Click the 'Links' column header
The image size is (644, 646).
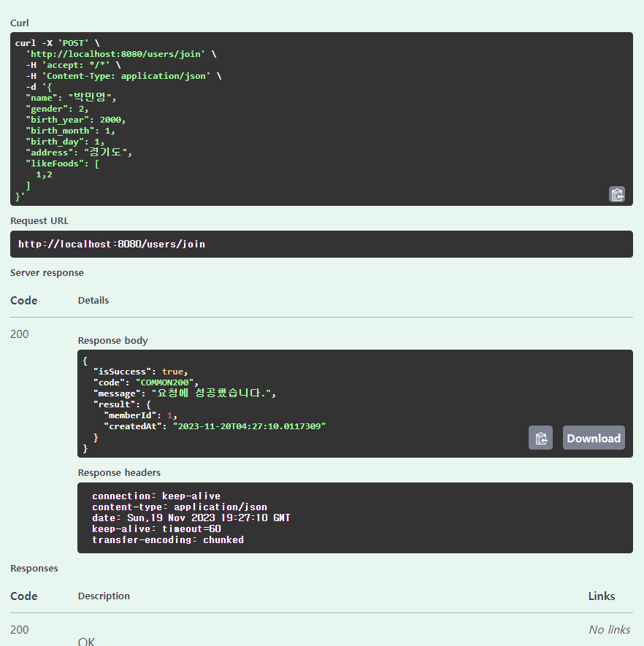602,596
